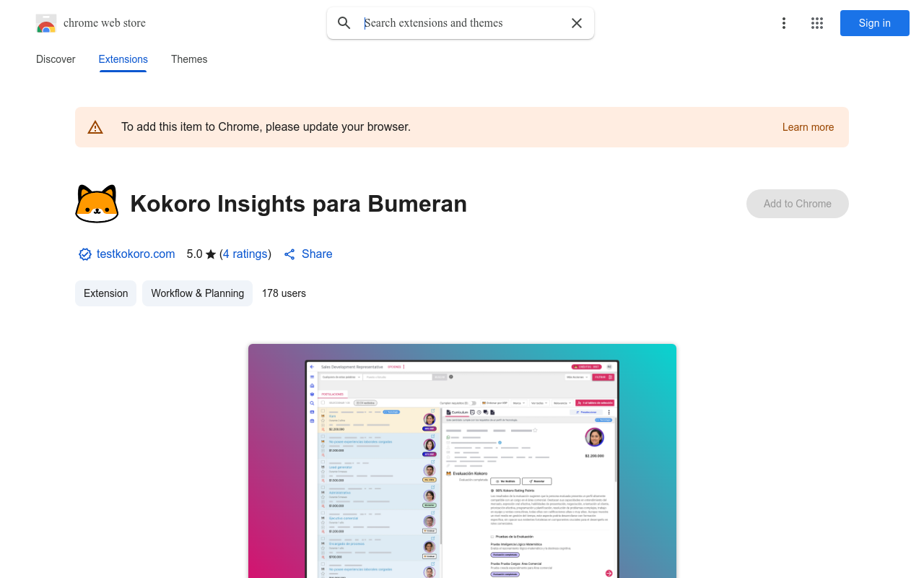Image resolution: width=924 pixels, height=578 pixels.
Task: Open the Themes tab
Action: coord(189,59)
